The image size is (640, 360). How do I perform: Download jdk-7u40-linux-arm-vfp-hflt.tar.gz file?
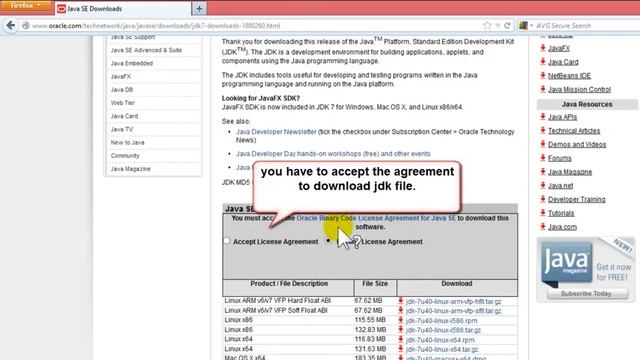pos(453,302)
